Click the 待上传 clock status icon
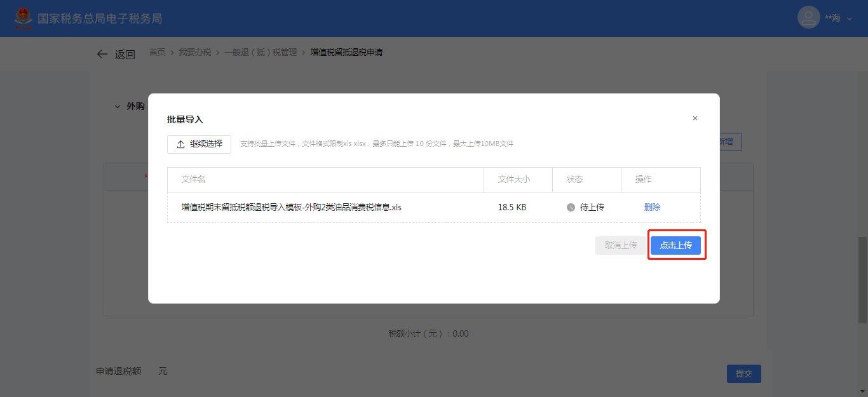The image size is (868, 397). [571, 207]
